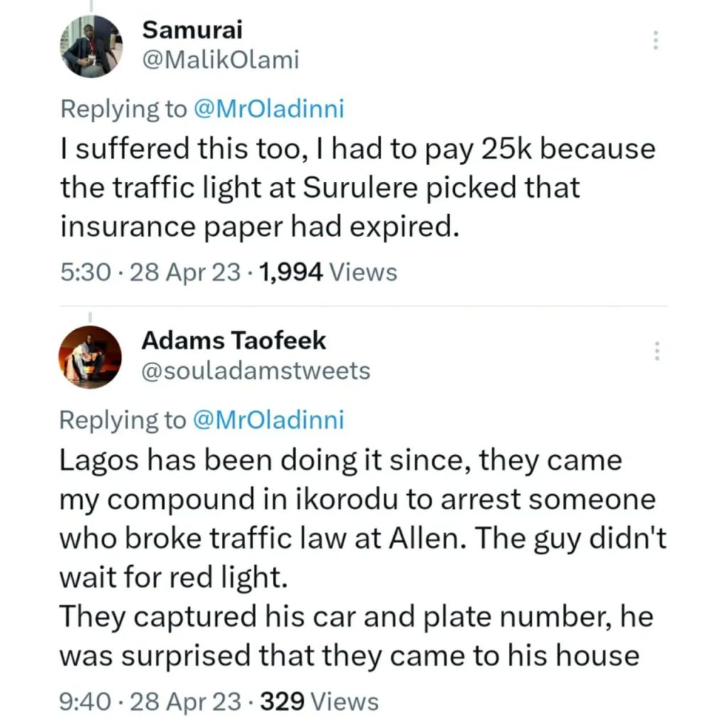This screenshot has height=728, width=728.
Task: Click "Replying to" label under @MalikOlami
Action: tap(122, 109)
